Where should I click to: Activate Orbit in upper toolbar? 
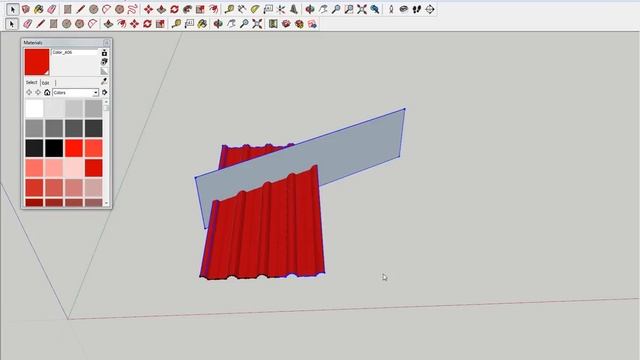click(310, 9)
